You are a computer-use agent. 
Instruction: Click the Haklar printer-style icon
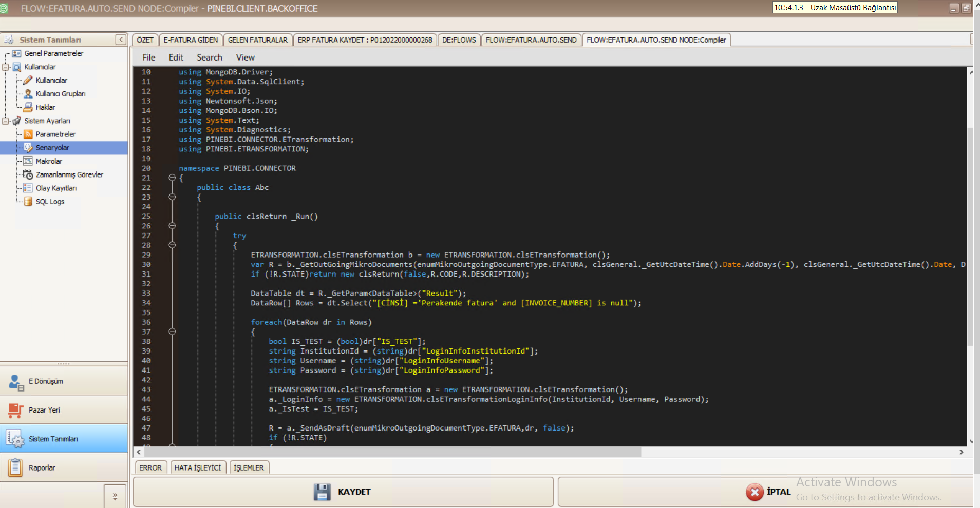(28, 107)
